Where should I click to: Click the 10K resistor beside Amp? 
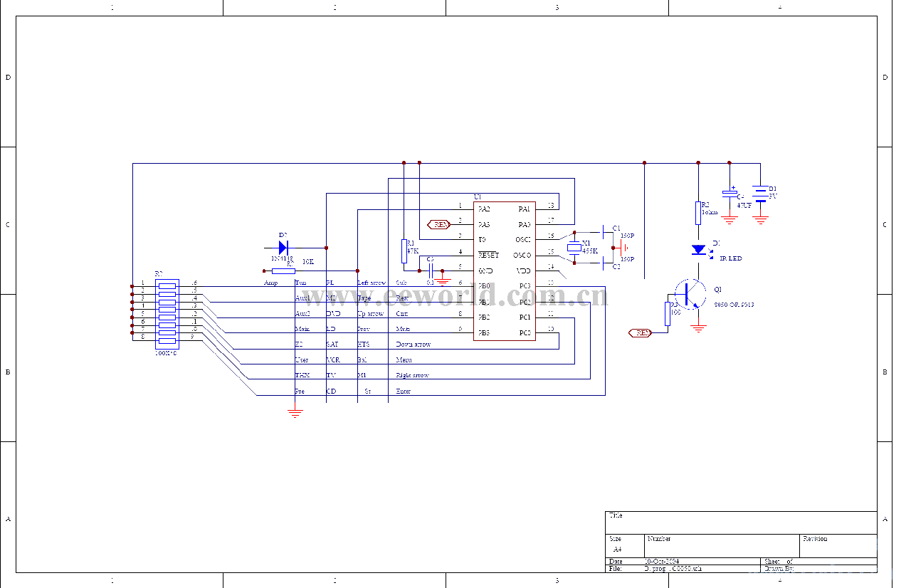pos(283,271)
